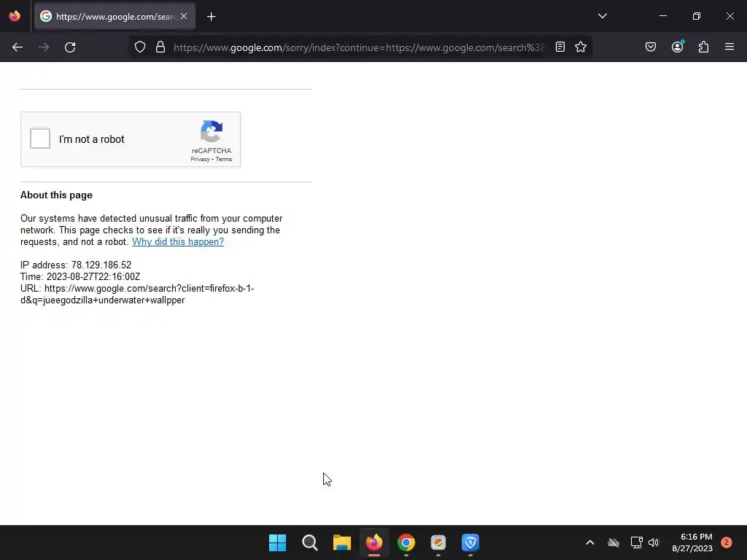Reload the current page
This screenshot has height=560, width=747.
(x=70, y=47)
